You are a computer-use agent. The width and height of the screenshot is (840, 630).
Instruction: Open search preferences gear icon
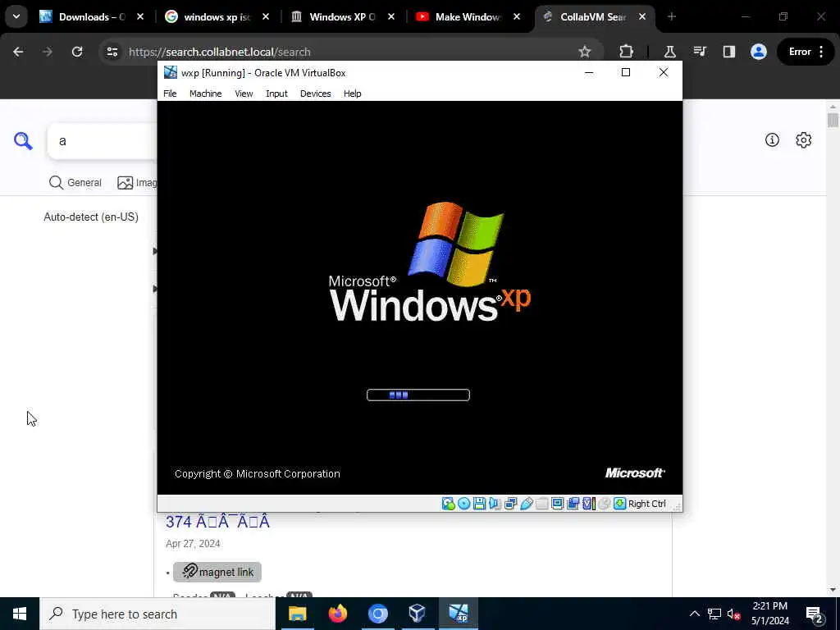pyautogui.click(x=804, y=139)
